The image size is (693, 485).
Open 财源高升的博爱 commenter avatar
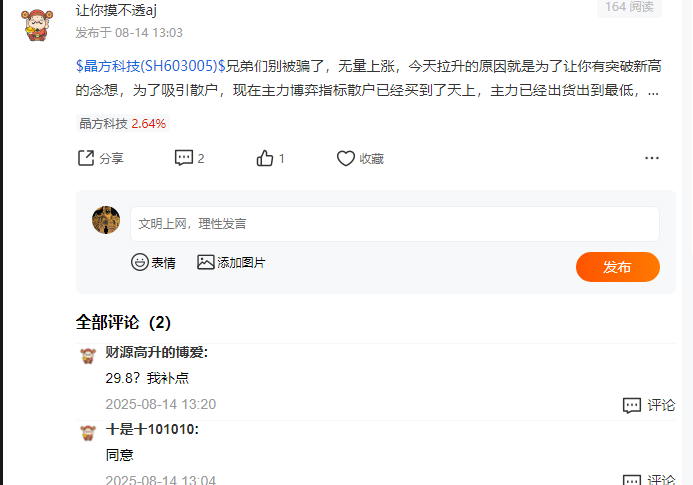pyautogui.click(x=88, y=356)
